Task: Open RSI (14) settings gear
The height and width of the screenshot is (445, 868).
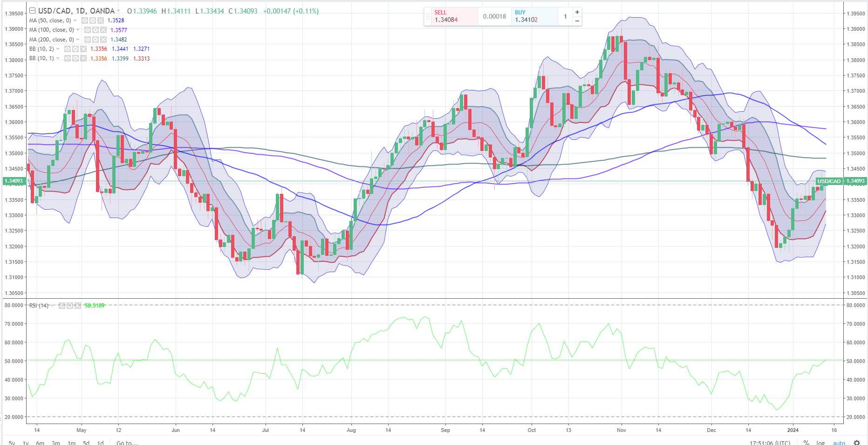Action: coord(70,306)
